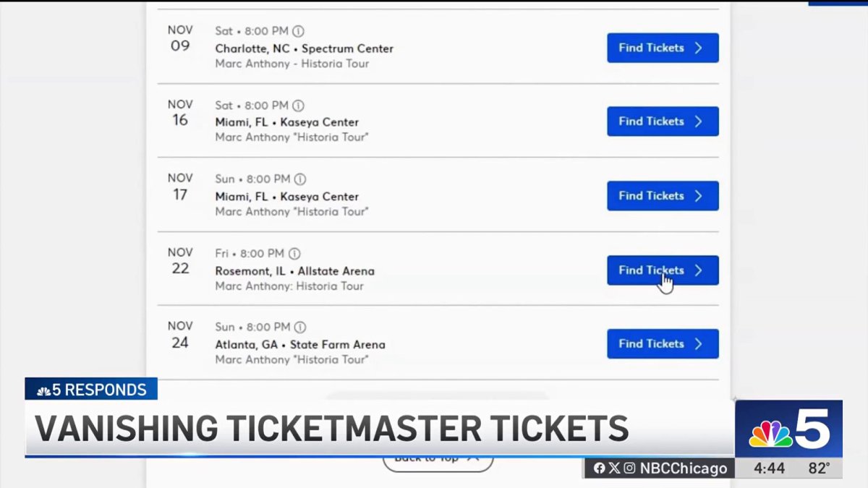The image size is (868, 488).
Task: Click the info icon next to the Nov 09 Charlotte show
Action: 298,31
